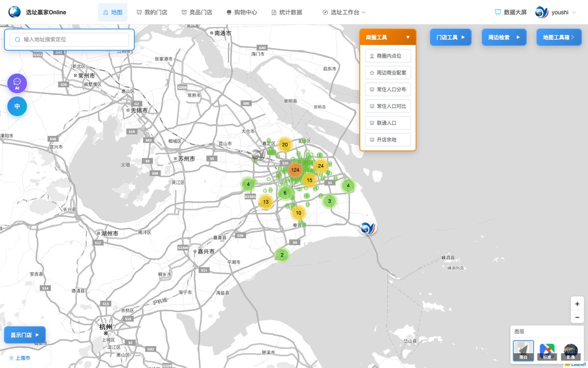Viewport: 588px width, 368px height.
Task: Click the yellow 10 store cluster
Action: pyautogui.click(x=298, y=213)
